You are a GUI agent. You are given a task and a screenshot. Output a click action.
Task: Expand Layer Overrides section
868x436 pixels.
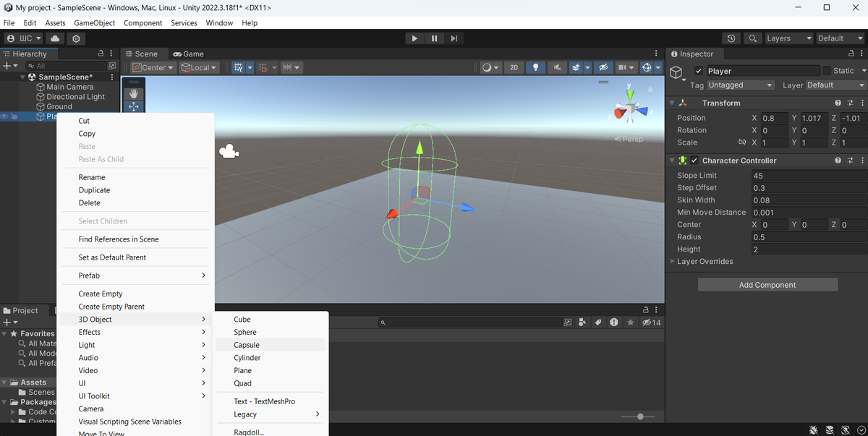[x=673, y=261]
